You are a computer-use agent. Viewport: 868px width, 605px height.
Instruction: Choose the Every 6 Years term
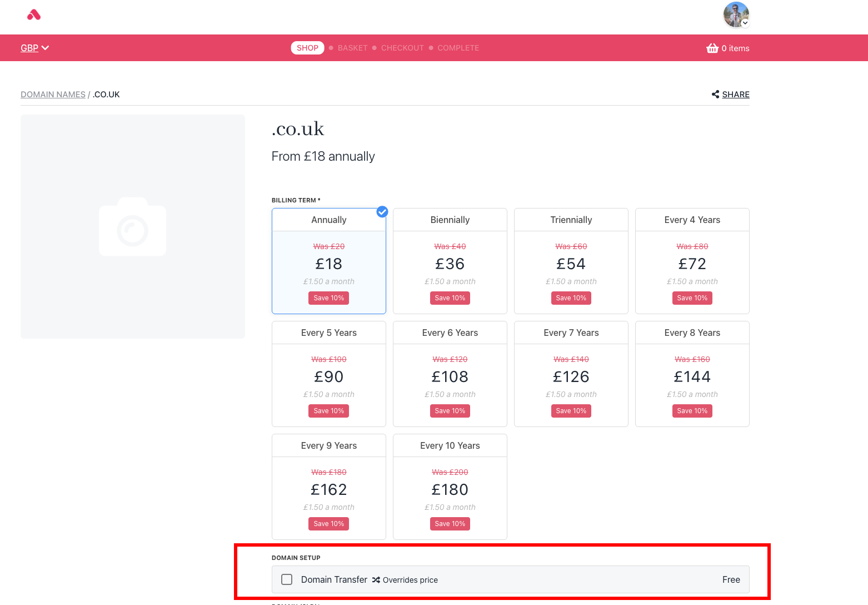pos(450,374)
